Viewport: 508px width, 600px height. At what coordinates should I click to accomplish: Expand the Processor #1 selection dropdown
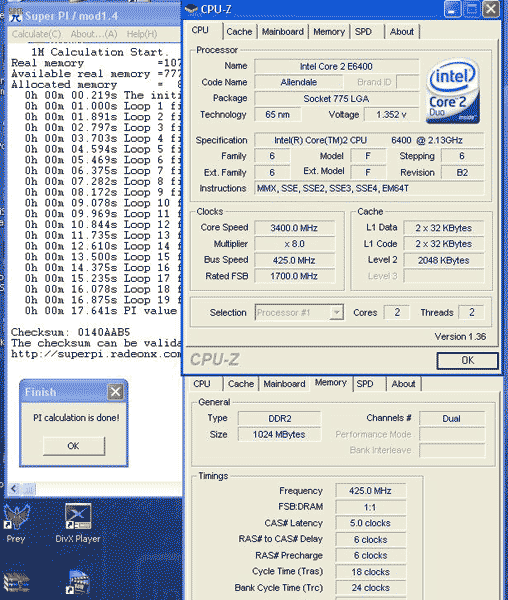336,312
